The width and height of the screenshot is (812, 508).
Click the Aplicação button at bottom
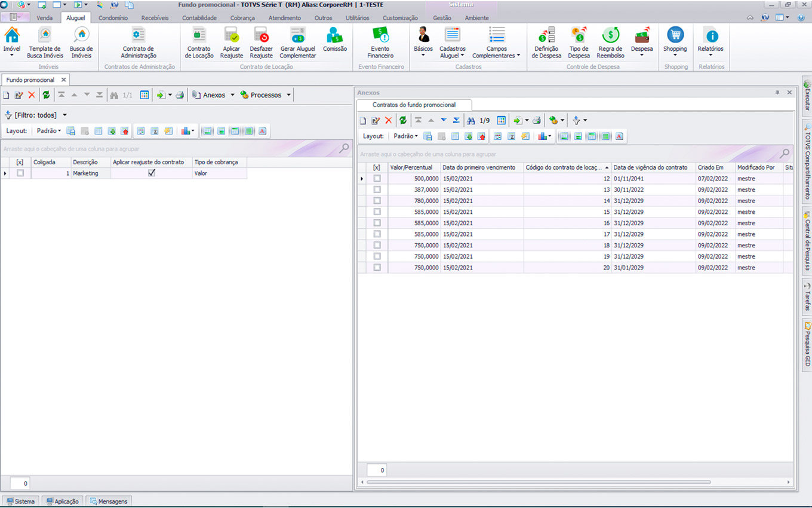click(x=63, y=501)
